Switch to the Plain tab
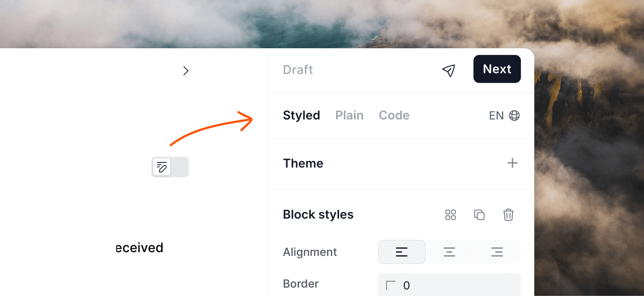Image resolution: width=644 pixels, height=296 pixels. point(349,115)
